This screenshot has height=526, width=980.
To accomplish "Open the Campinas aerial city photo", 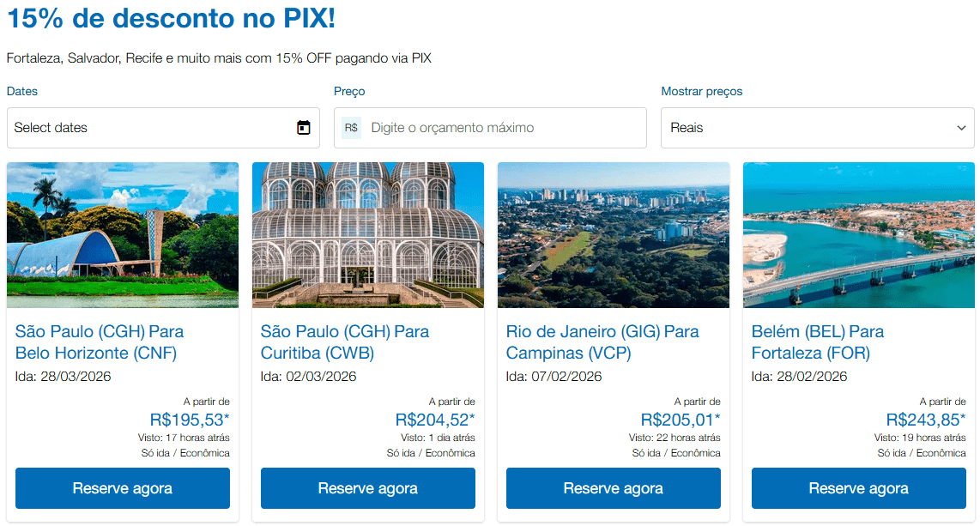I will (614, 235).
